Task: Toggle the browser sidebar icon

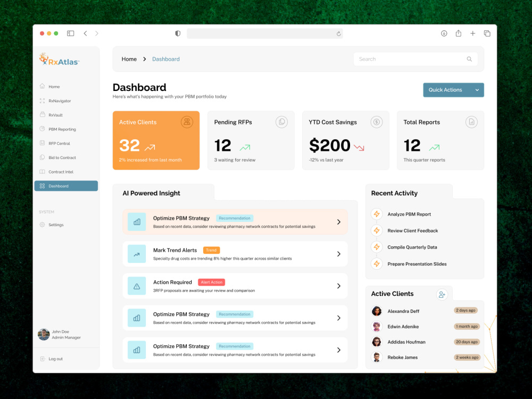Action: click(x=70, y=33)
